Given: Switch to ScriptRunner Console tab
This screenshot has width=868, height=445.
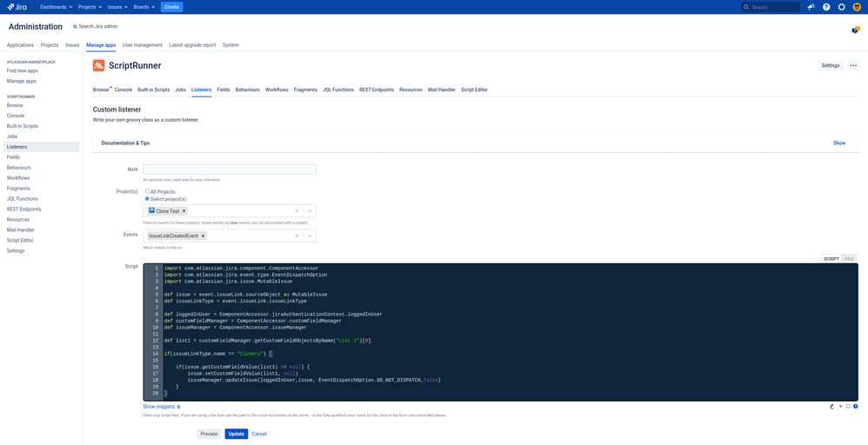Looking at the screenshot, I should [x=124, y=90].
